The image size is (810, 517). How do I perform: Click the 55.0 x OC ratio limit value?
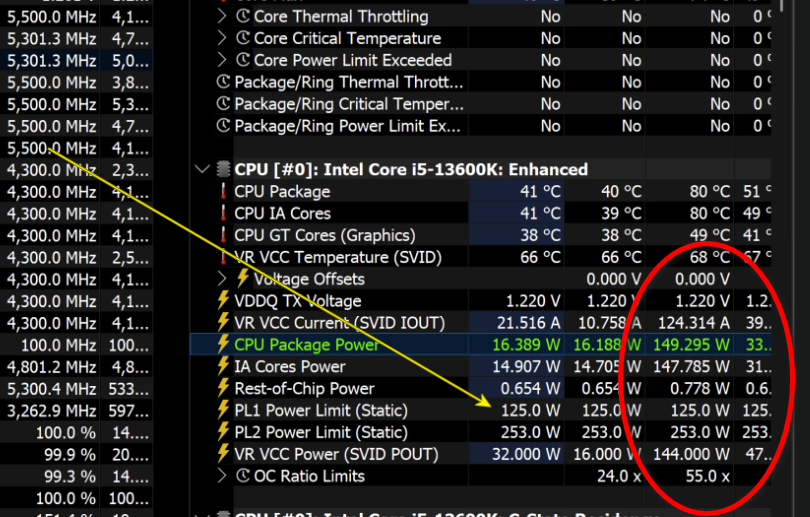pyautogui.click(x=708, y=476)
